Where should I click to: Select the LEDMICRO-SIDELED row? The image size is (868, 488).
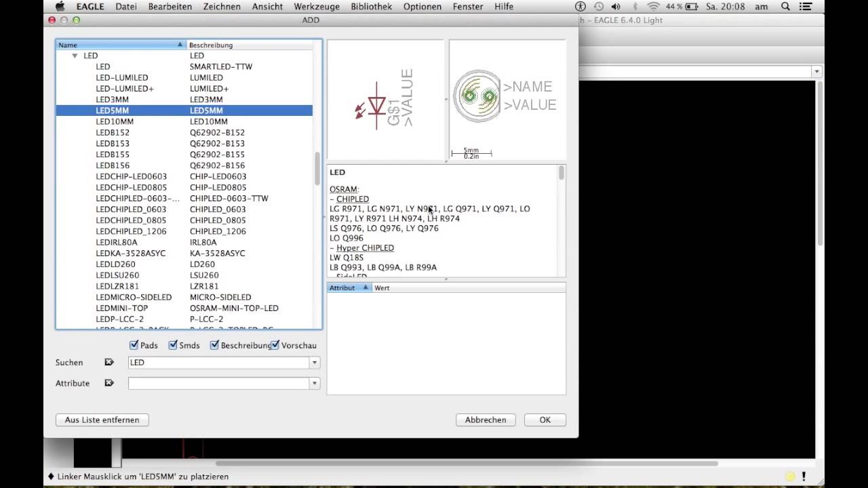[184, 297]
